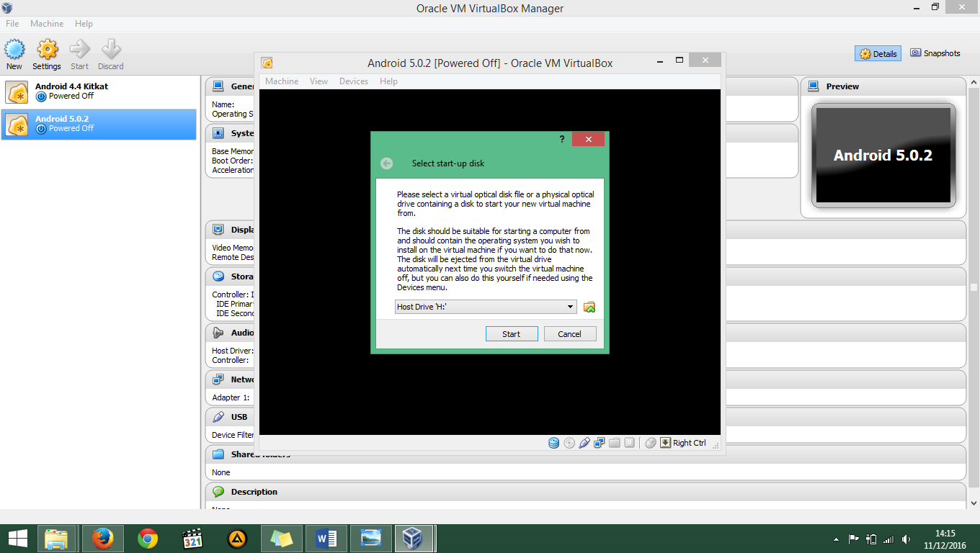Click the CPU virtualization status icon

tap(630, 443)
